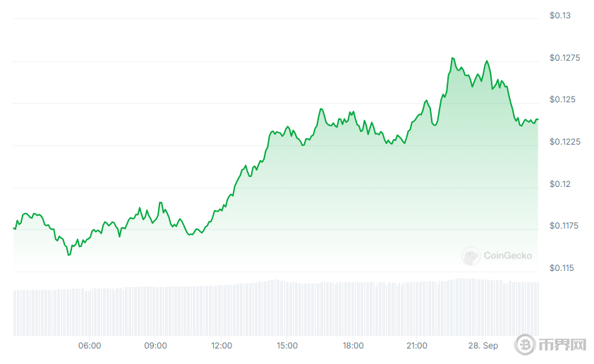Select the 18:00 time axis label
The width and height of the screenshot is (594, 364).
(353, 346)
